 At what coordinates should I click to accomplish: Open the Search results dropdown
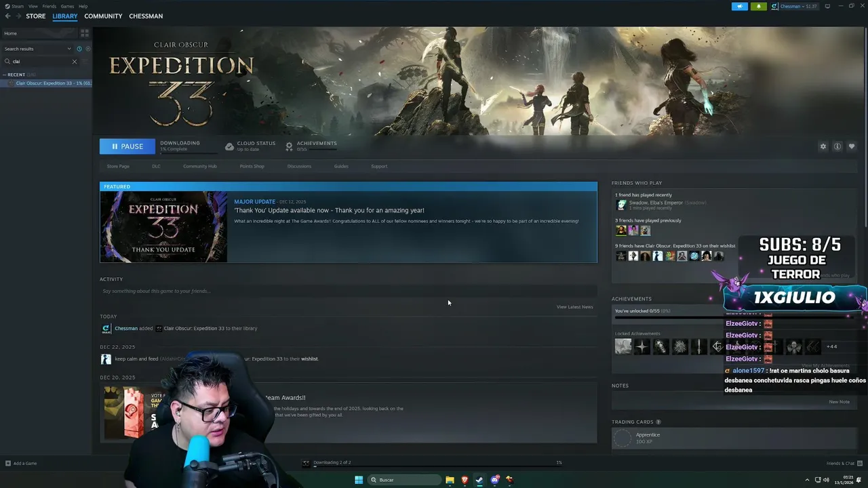37,49
